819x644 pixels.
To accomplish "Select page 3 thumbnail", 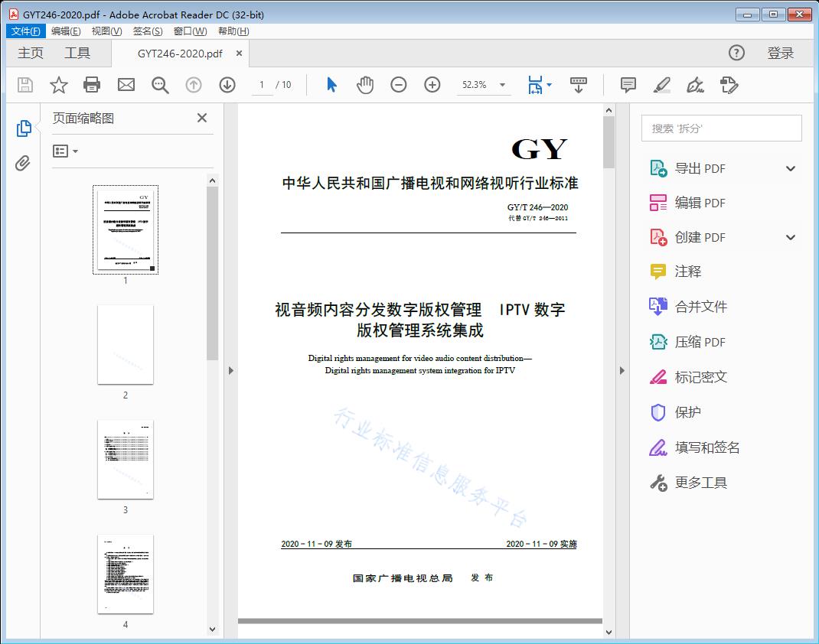I will click(x=125, y=459).
